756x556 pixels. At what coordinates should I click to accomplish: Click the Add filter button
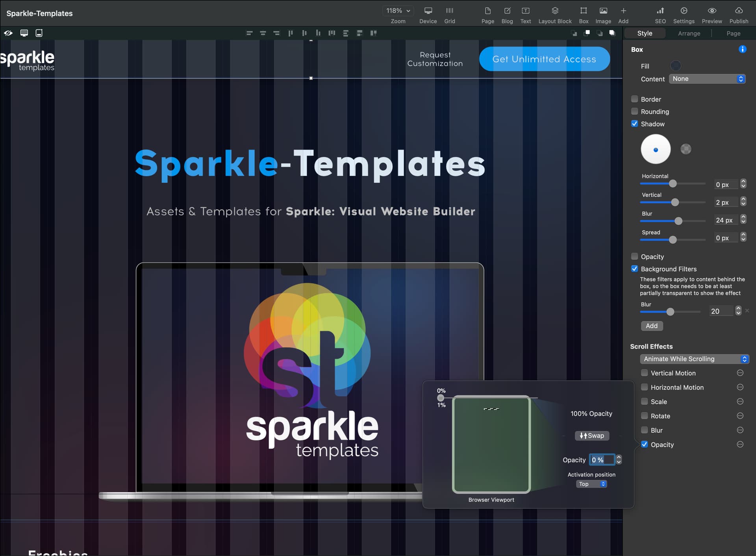[652, 326]
